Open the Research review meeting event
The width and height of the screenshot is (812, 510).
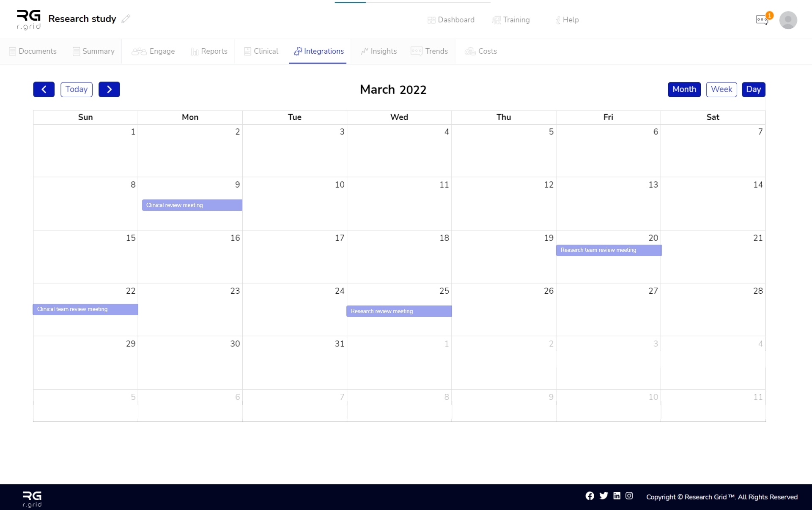click(399, 311)
